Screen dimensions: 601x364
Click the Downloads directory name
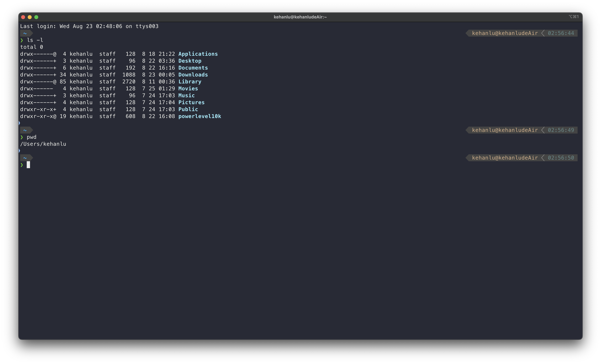click(193, 75)
